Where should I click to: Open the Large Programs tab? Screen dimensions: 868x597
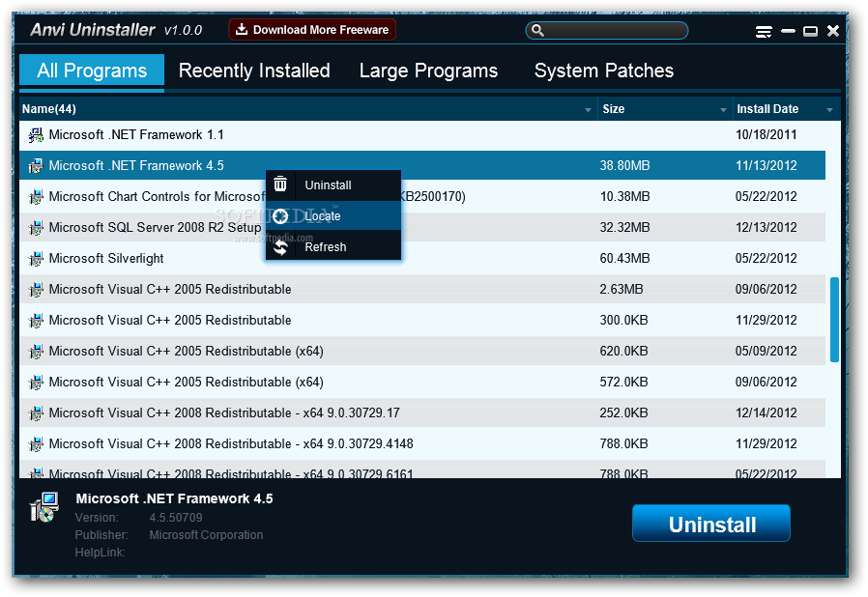tap(428, 71)
